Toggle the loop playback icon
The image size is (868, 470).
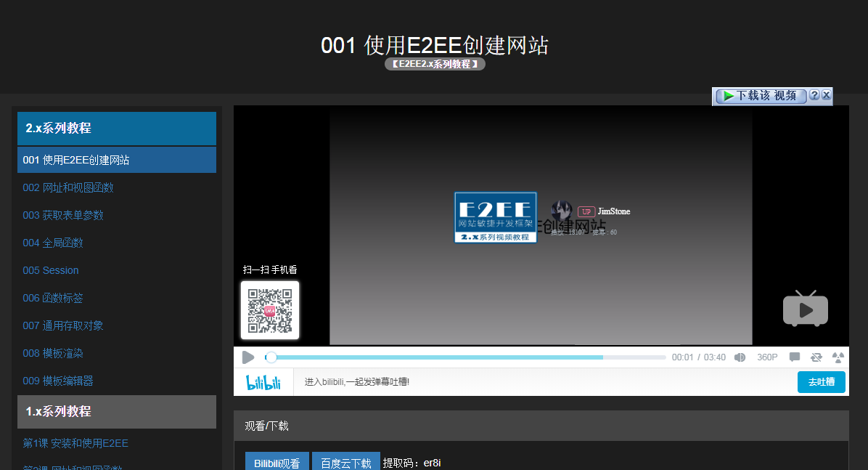pyautogui.click(x=816, y=357)
